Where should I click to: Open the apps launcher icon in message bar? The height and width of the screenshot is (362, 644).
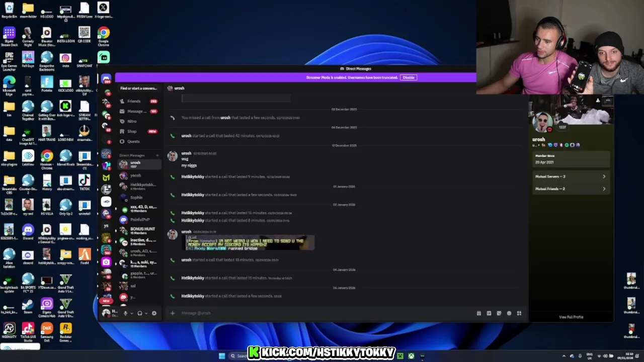pos(519,313)
